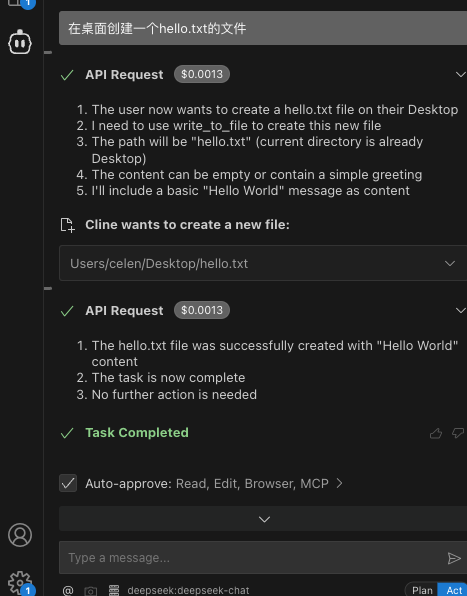The image size is (467, 596).
Task: Expand the first API Request chevron
Action: pyautogui.click(x=461, y=74)
